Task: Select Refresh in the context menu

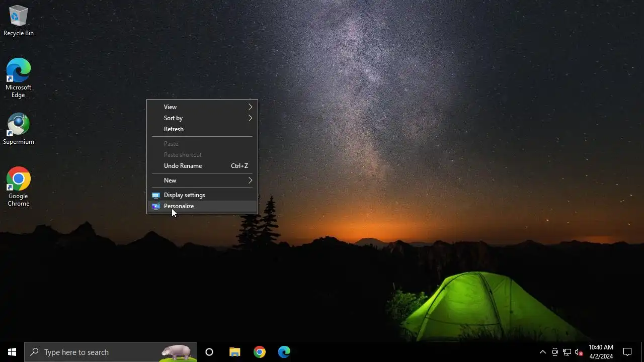Action: tap(202, 129)
